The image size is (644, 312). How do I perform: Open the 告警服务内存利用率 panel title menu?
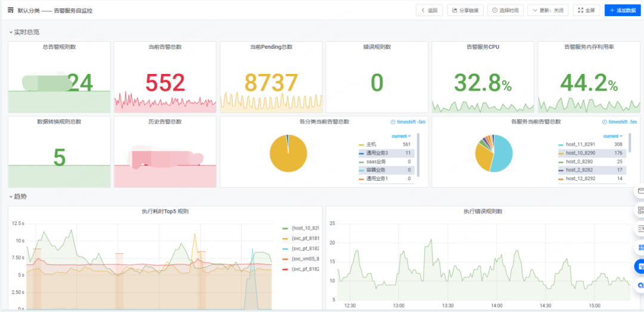pyautogui.click(x=589, y=47)
